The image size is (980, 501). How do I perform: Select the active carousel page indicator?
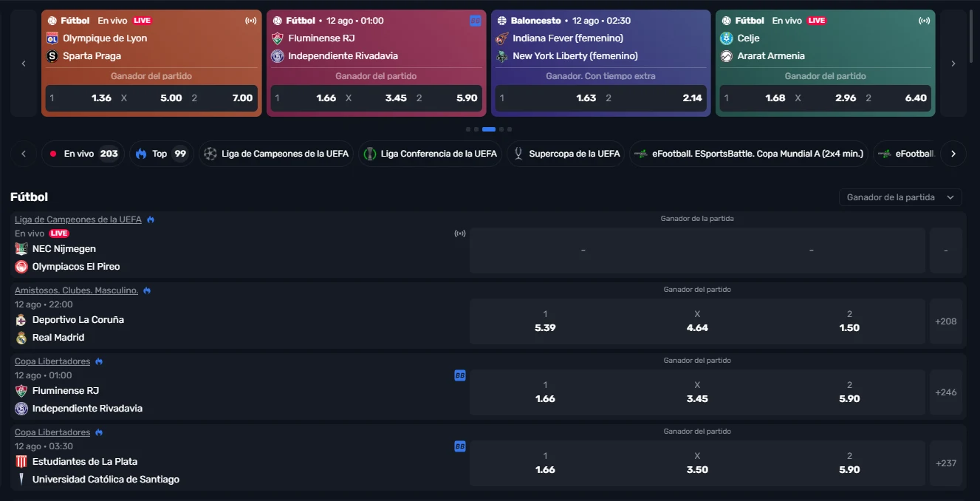click(x=489, y=129)
